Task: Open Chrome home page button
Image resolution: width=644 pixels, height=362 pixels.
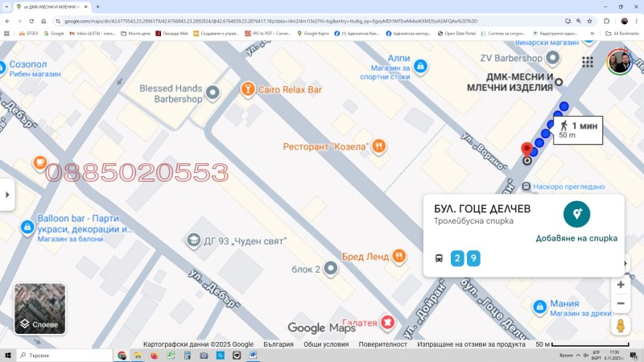Action: (x=43, y=21)
